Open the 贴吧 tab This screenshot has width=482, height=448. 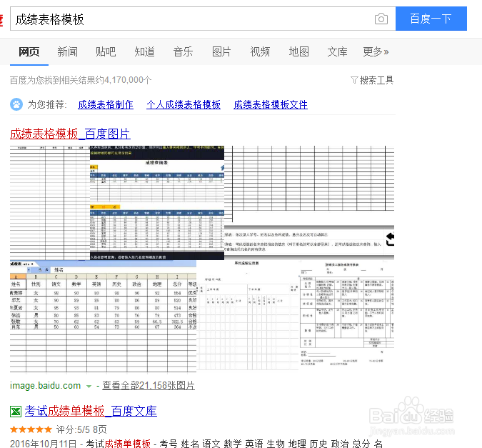coord(106,51)
